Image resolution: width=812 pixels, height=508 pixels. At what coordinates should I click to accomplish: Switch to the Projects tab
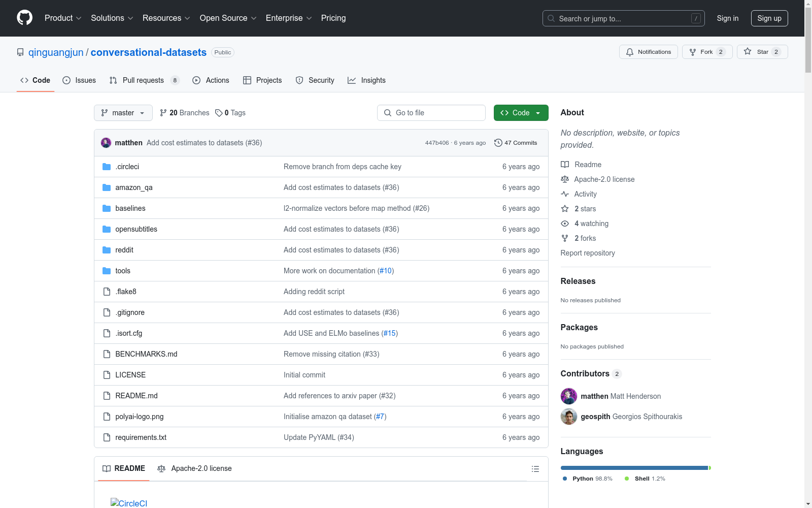262,80
